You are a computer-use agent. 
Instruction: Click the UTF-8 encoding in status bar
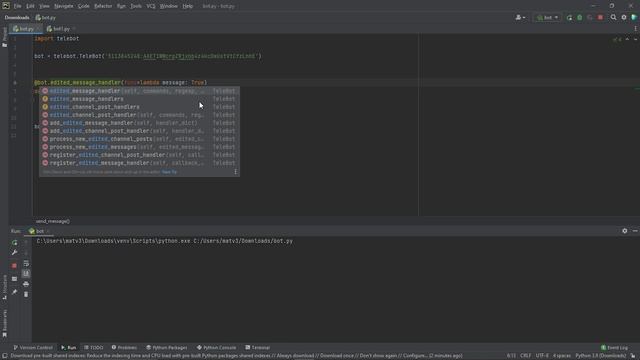coord(542,356)
